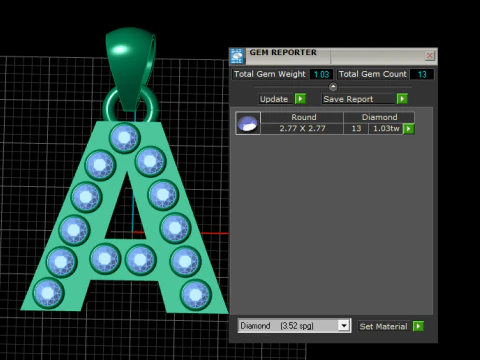Click the green arrow beside 1.03tw
The image size is (480, 360).
[408, 129]
